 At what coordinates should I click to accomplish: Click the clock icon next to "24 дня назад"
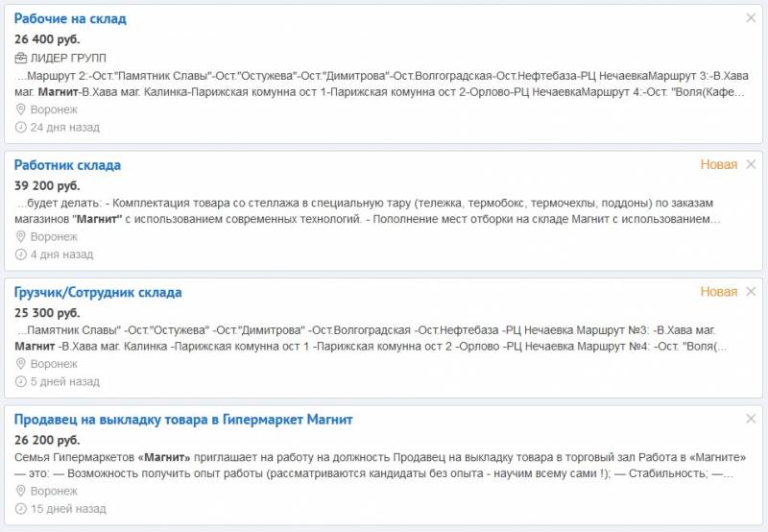pyautogui.click(x=20, y=128)
